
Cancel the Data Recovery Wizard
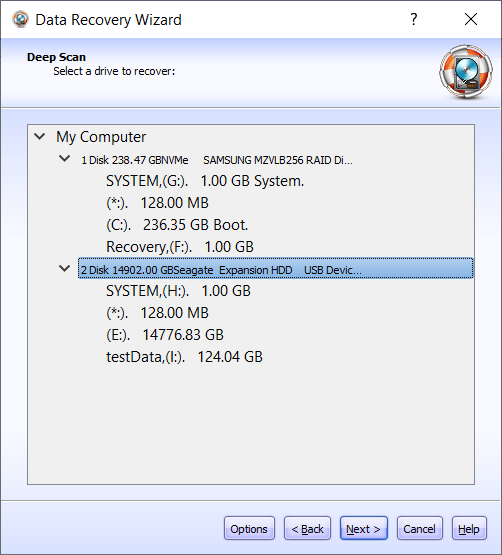point(420,528)
